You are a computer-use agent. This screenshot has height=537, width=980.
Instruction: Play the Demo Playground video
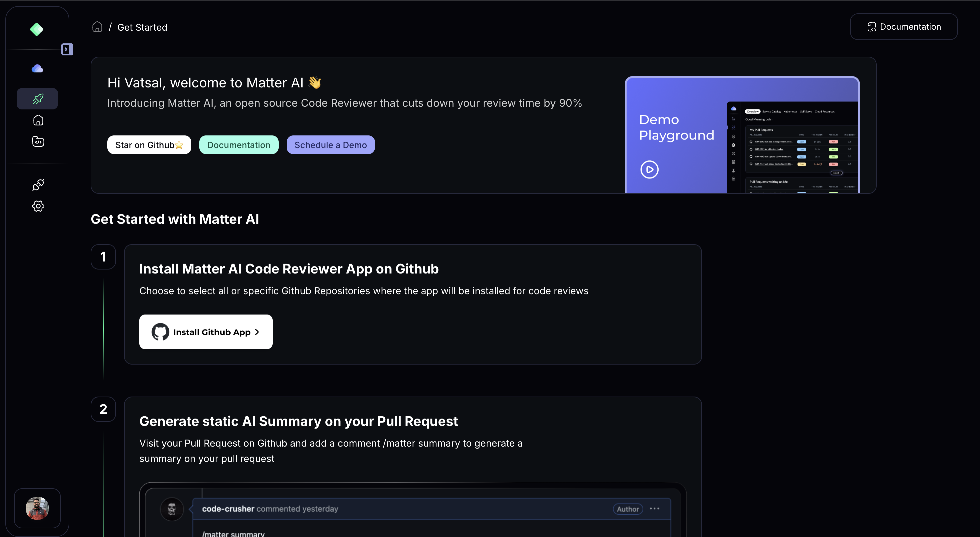[x=649, y=169]
